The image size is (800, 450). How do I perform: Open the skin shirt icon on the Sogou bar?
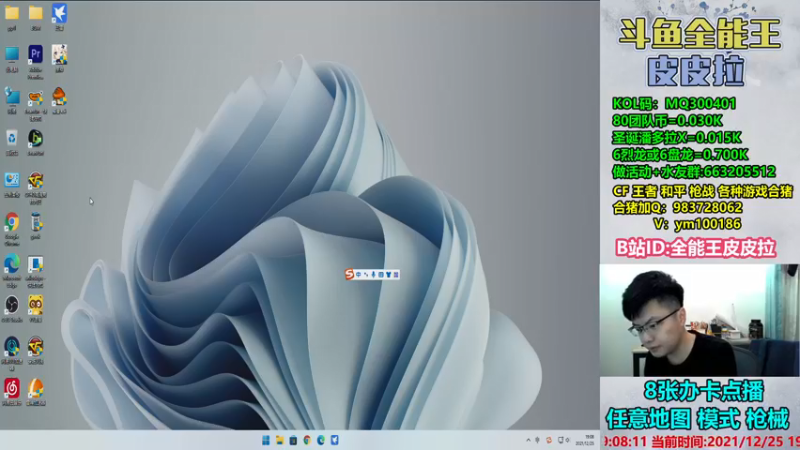click(388, 274)
